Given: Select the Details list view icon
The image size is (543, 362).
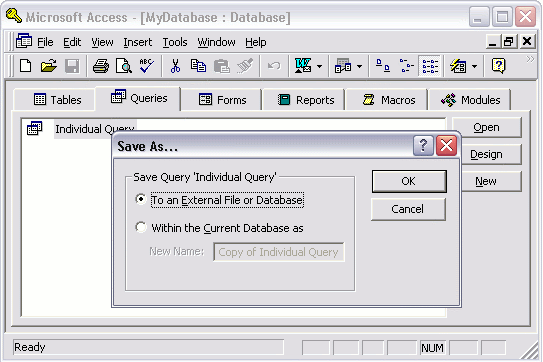Looking at the screenshot, I should [430, 66].
